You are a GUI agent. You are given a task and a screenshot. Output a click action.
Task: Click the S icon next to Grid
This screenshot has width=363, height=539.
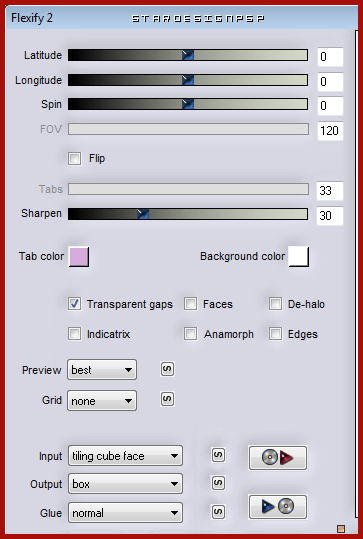tap(167, 399)
